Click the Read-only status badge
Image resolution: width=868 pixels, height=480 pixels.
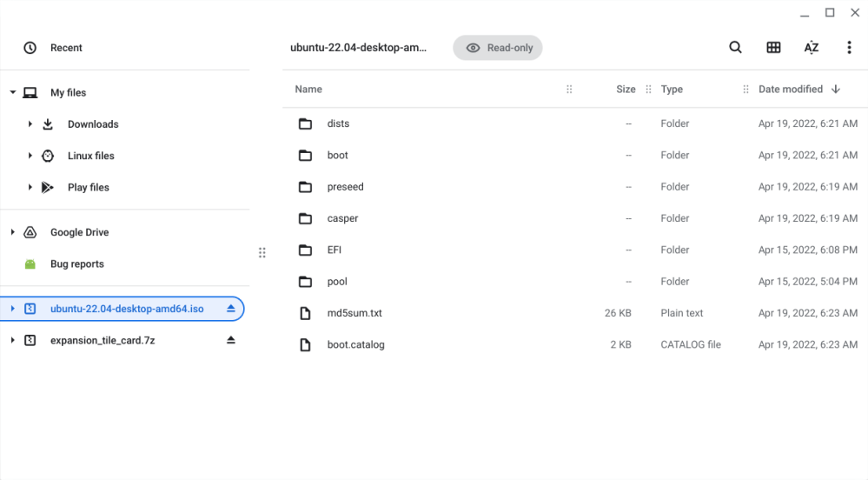pyautogui.click(x=498, y=48)
